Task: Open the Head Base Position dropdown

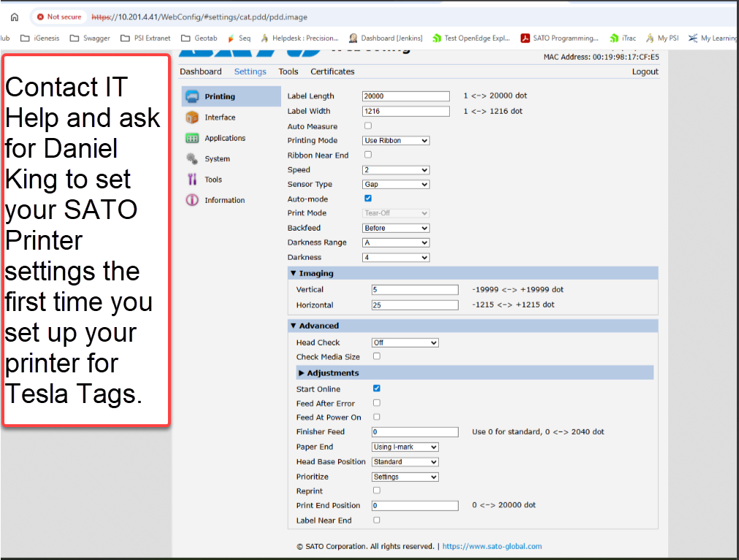Action: click(x=405, y=462)
